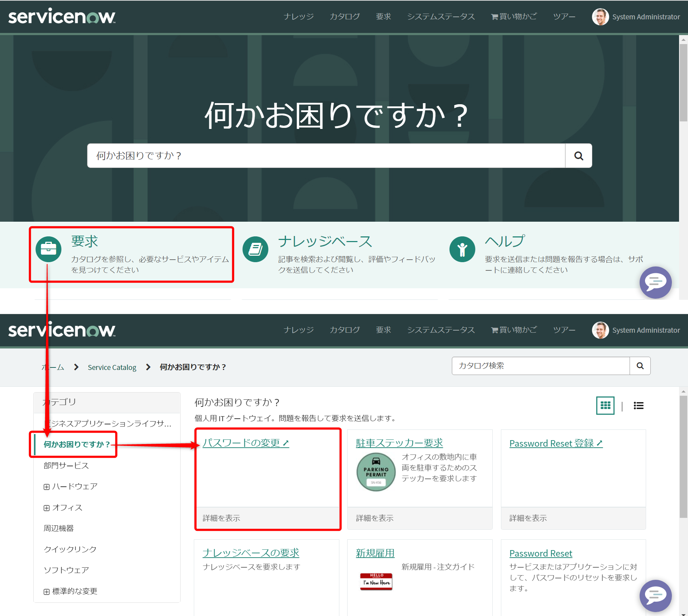Click inside the カタログ検索 input field
This screenshot has height=616, width=688.
pos(537,366)
